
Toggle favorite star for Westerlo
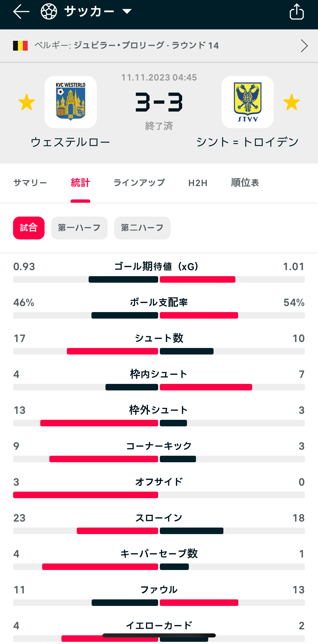point(27,102)
